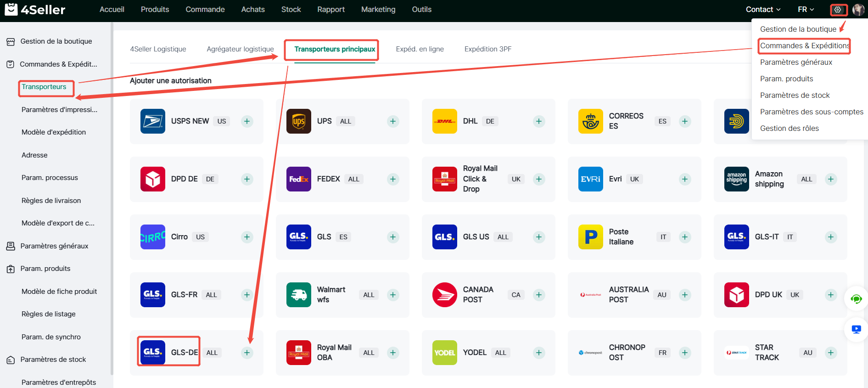Add Poste Italiane carrier authorization
Screen dimensions: 868x388
pyautogui.click(x=685, y=237)
